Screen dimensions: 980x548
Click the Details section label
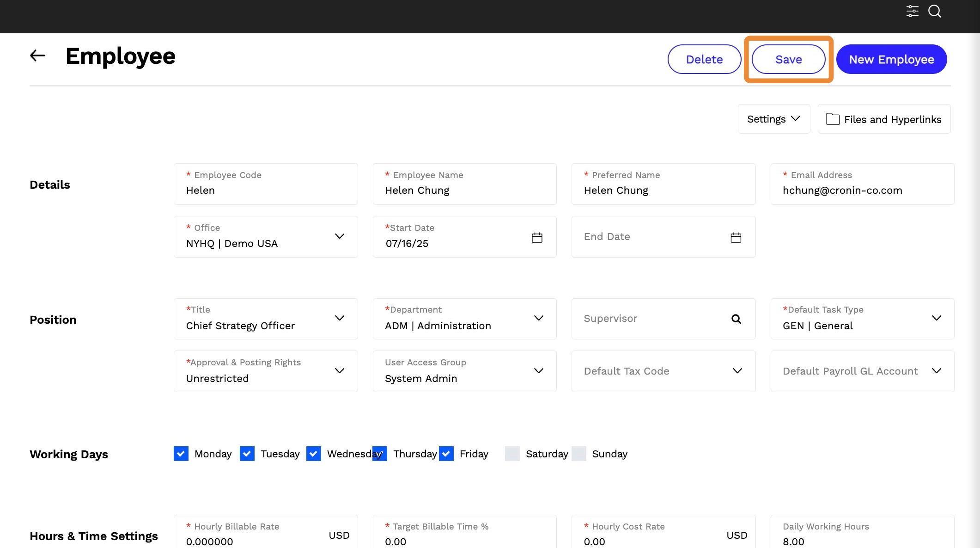[50, 185]
